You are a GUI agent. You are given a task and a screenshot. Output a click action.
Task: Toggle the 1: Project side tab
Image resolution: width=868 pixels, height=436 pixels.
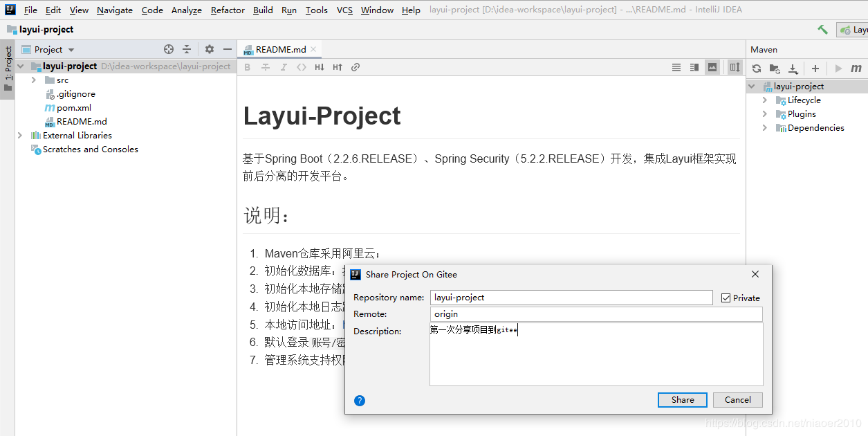pyautogui.click(x=8, y=69)
